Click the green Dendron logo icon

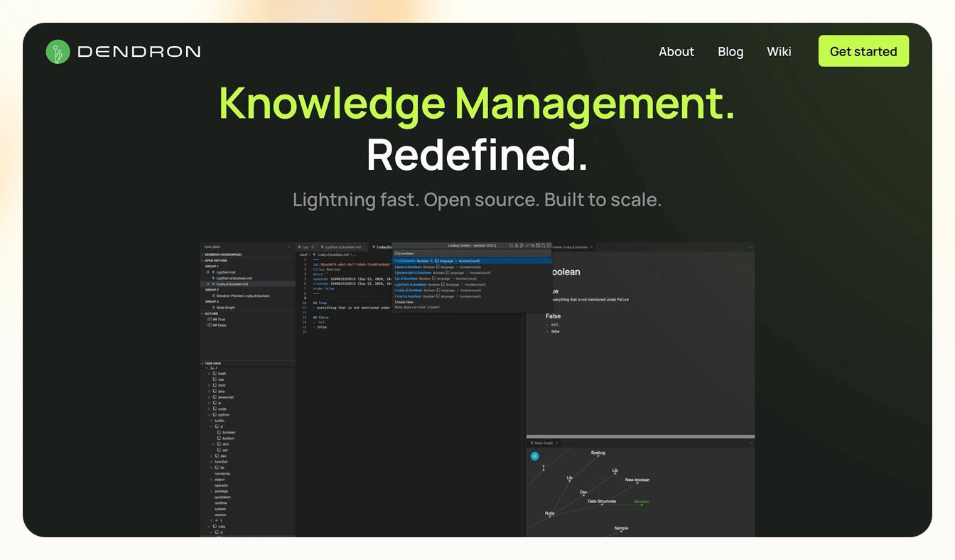(58, 51)
